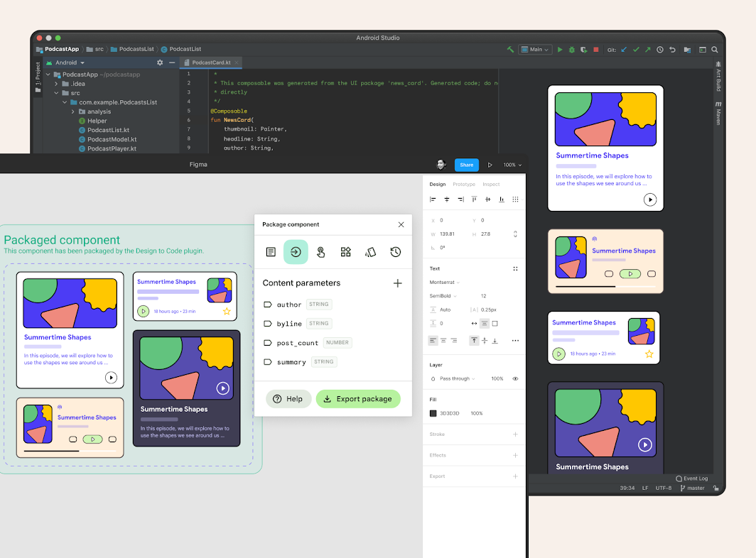Open the Maven side tab
This screenshot has height=558, width=756.
pos(718,113)
